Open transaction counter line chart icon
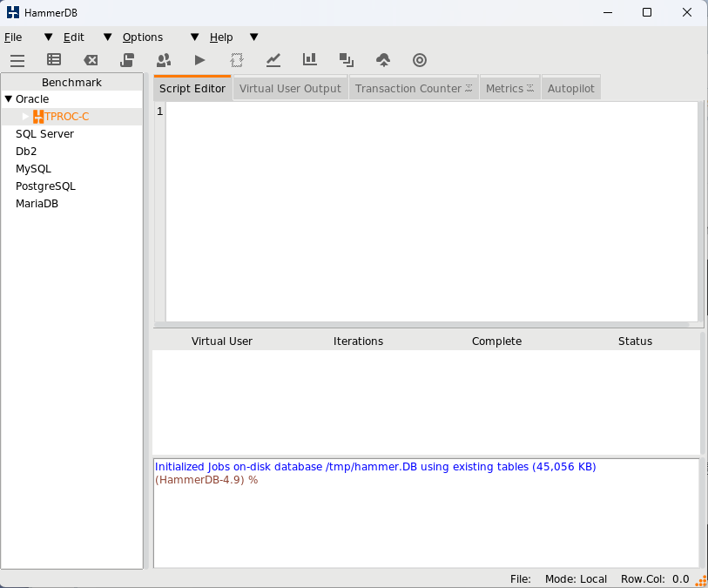Viewport: 708px width, 588px height. click(273, 59)
